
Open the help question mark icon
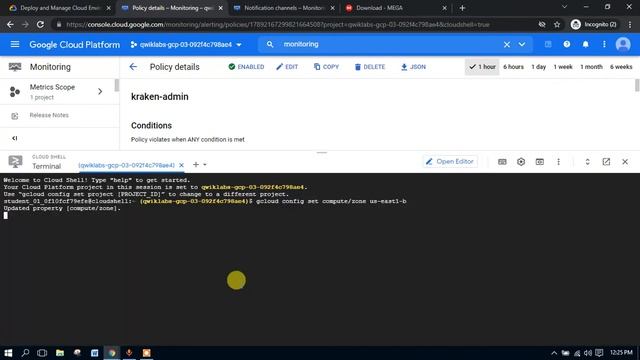coord(567,44)
